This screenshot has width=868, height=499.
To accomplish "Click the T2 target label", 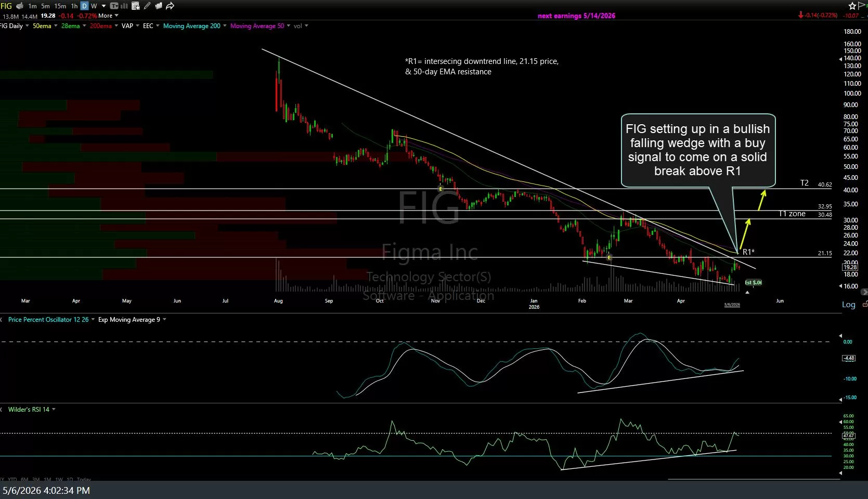I will coord(805,183).
